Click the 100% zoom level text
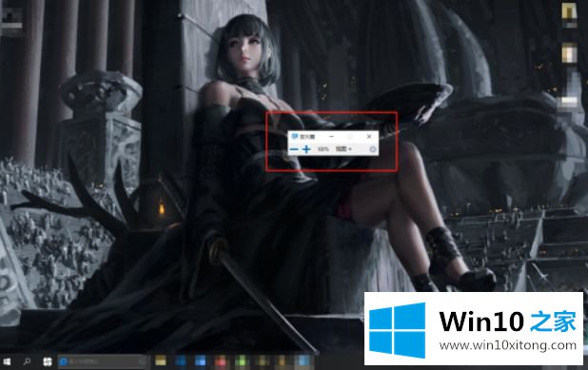 coord(323,149)
